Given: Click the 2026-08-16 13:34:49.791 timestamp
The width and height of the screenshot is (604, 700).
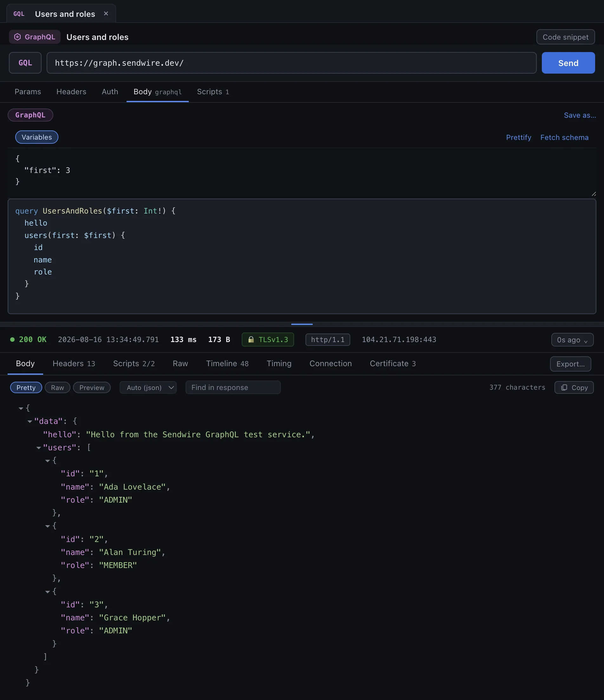Looking at the screenshot, I should point(108,340).
